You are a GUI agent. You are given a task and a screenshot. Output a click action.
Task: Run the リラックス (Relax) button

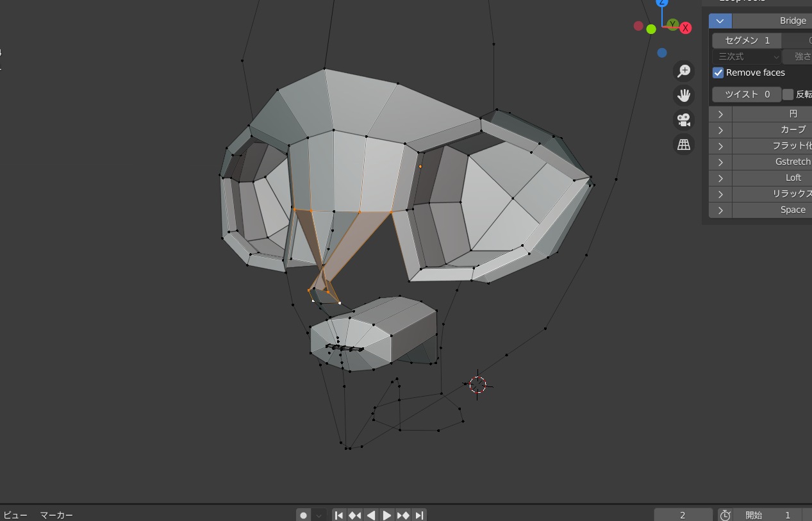click(x=772, y=194)
